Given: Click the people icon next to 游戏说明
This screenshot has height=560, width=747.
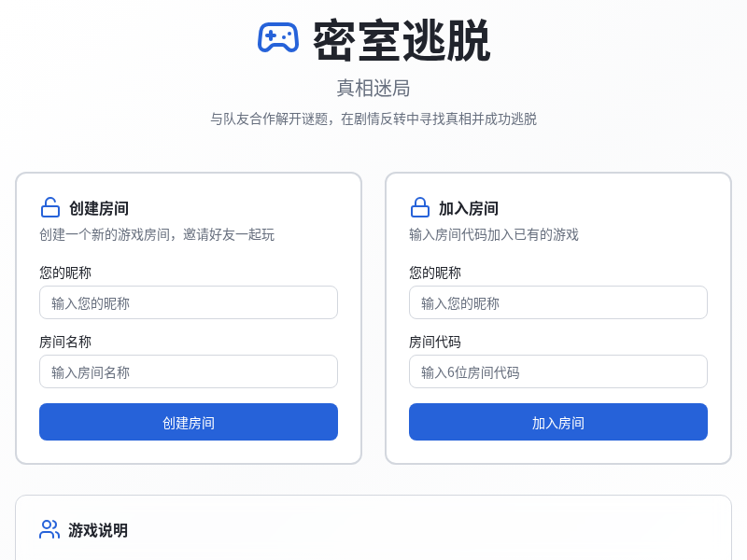Looking at the screenshot, I should coord(49,529).
